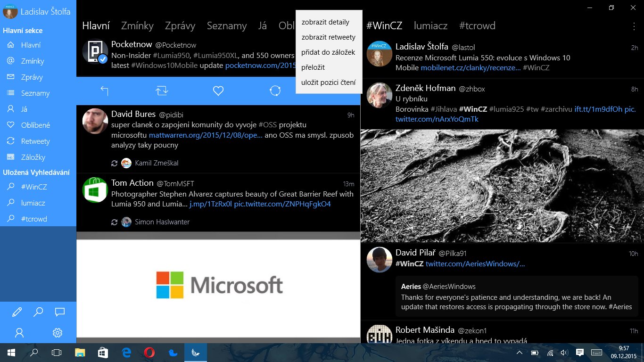Screen dimensions: 644x362
Task: Open Seznamy in the sidebar
Action: point(38,93)
